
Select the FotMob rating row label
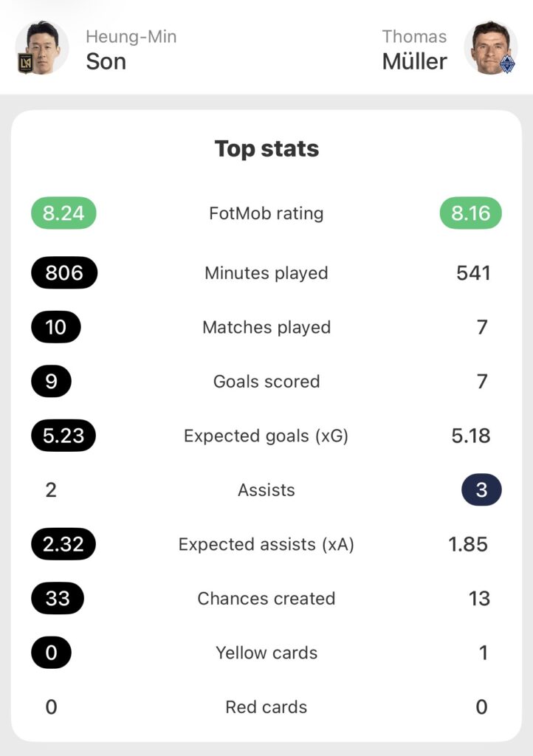point(266,213)
